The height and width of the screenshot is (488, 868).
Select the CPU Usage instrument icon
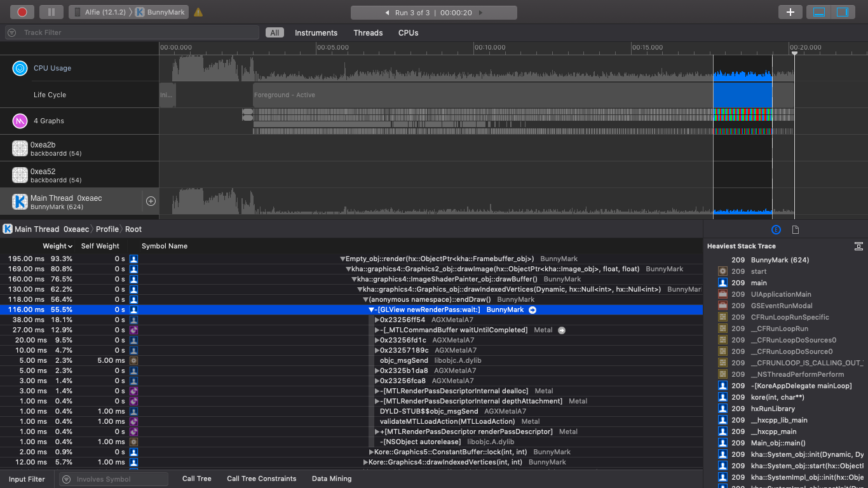point(20,68)
